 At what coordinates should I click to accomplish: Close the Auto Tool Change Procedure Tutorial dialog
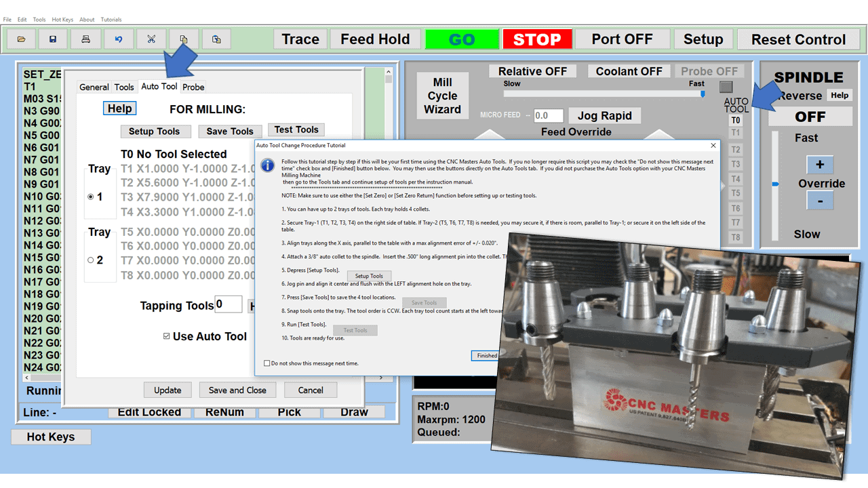point(713,145)
